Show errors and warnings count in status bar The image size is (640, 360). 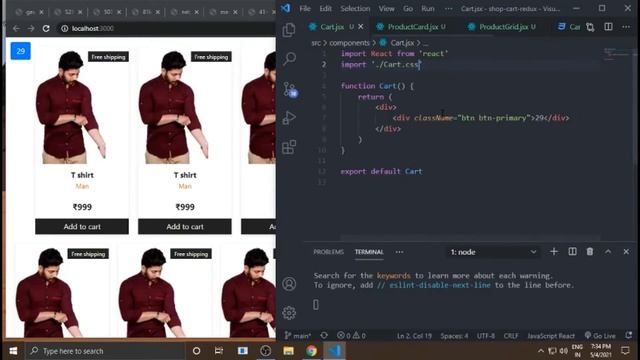coord(351,336)
